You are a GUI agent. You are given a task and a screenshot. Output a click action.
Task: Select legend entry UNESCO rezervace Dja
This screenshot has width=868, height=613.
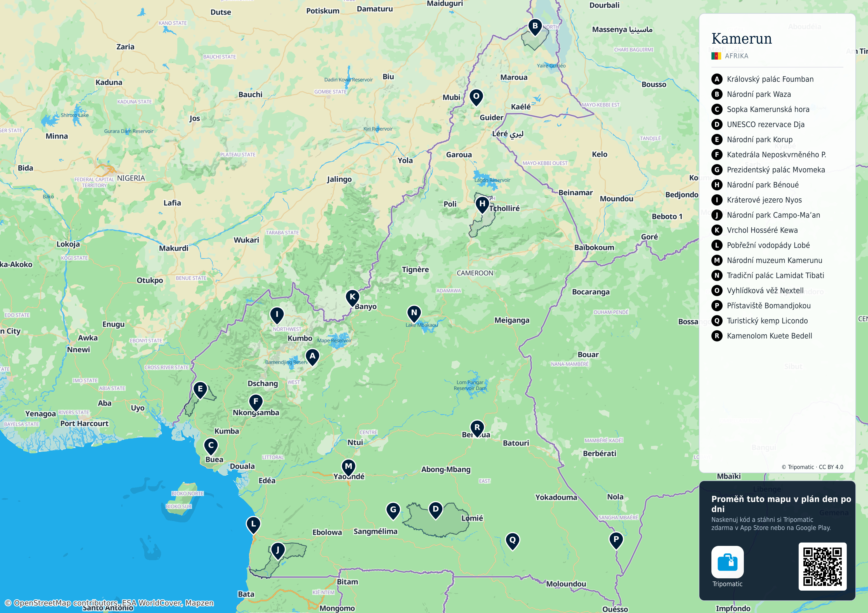pos(758,124)
